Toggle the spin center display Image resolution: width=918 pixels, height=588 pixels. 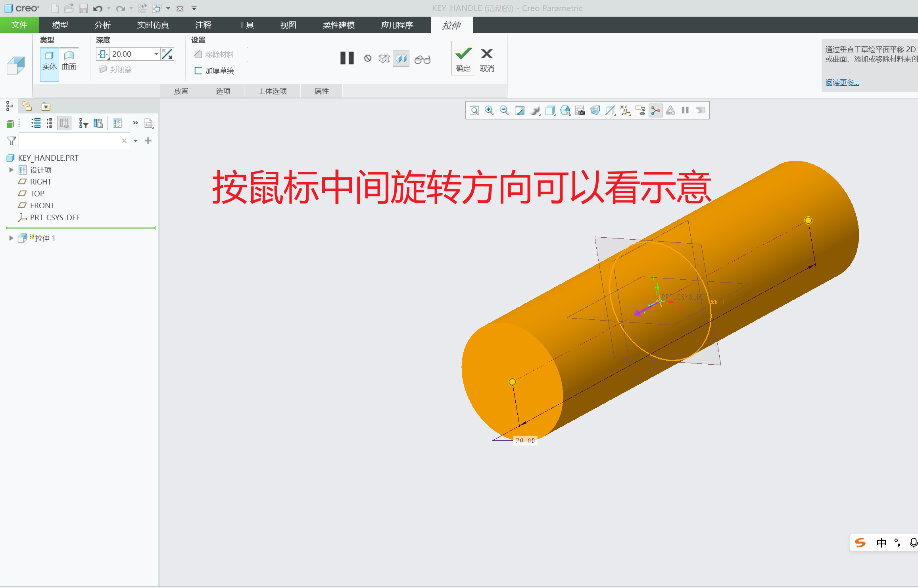pos(656,110)
